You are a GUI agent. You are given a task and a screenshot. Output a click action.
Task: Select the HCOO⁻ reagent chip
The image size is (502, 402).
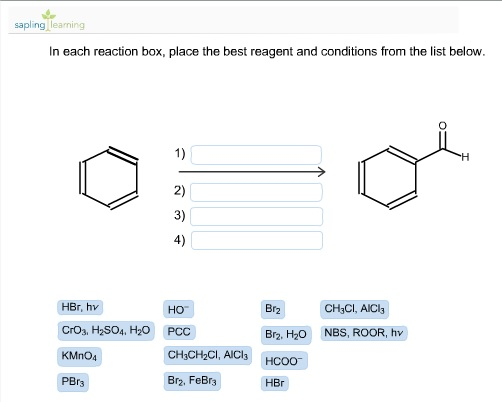coord(284,360)
